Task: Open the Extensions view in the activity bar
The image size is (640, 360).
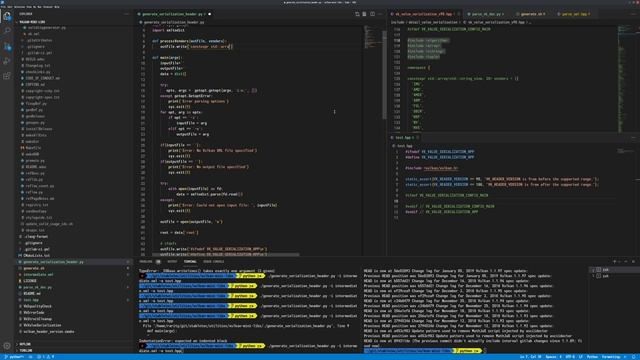Action: (7, 76)
